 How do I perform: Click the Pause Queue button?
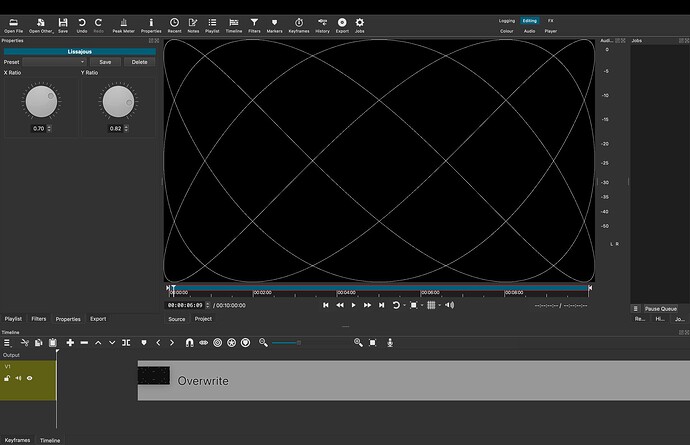[x=661, y=309]
